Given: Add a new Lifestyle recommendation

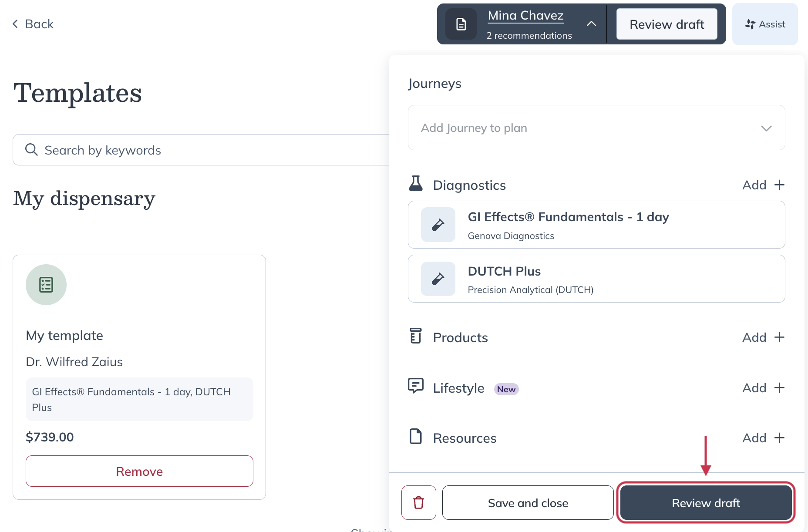Looking at the screenshot, I should click(763, 388).
